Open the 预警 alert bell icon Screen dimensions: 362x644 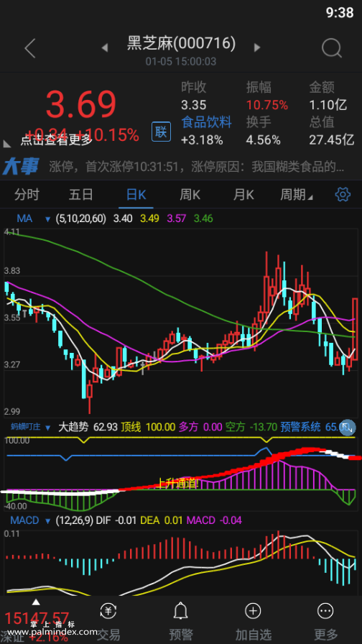click(x=181, y=611)
